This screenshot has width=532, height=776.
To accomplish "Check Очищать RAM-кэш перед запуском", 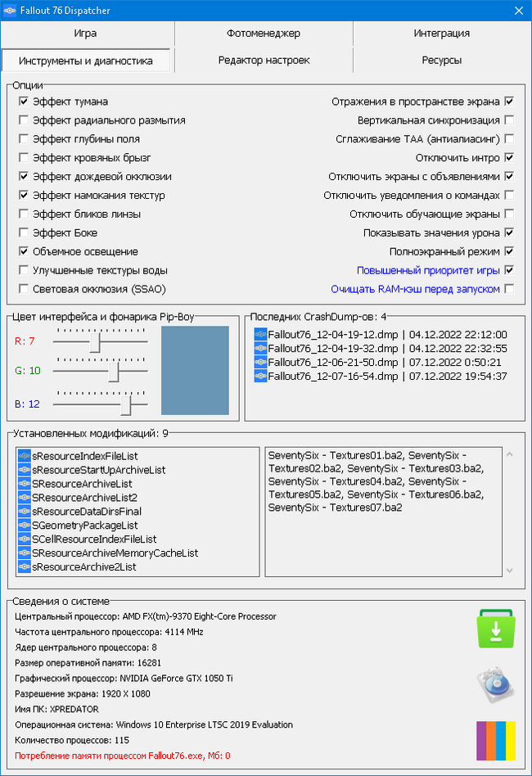I will pos(509,289).
